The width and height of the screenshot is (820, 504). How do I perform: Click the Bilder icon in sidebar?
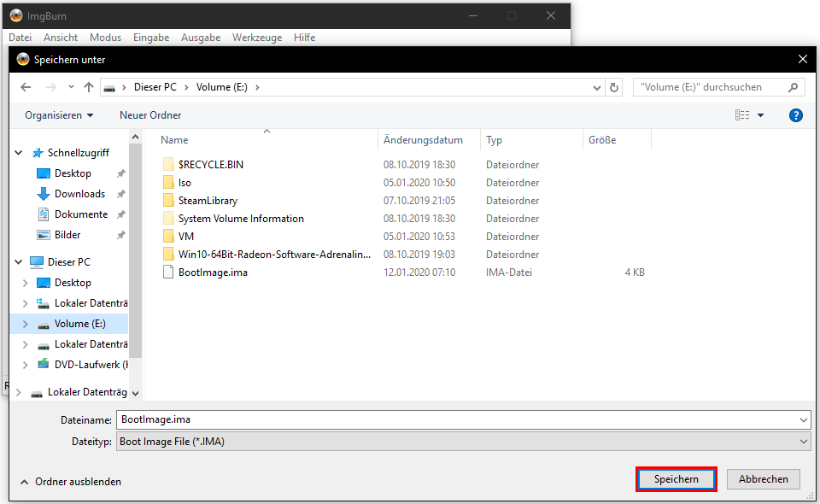(44, 235)
